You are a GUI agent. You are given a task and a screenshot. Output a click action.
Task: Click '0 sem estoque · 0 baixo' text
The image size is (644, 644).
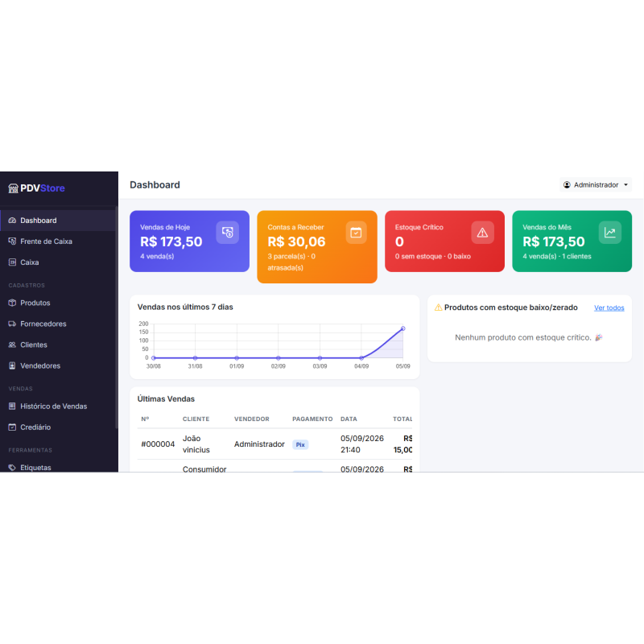coord(433,256)
